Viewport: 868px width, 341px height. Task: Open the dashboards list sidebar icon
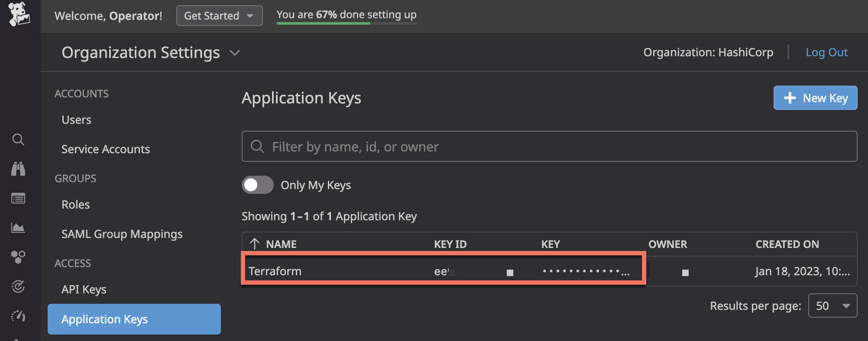tap(18, 199)
